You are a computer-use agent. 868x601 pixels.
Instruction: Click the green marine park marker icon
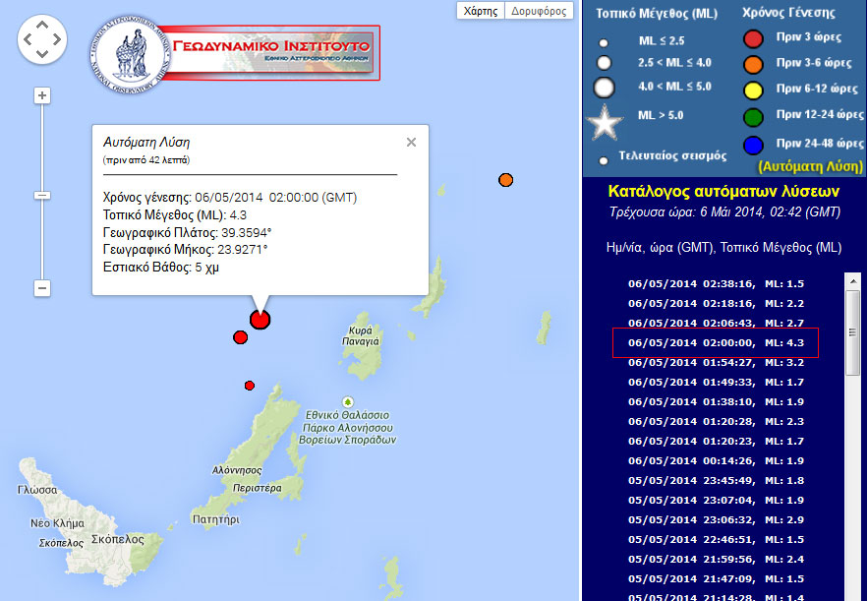tap(346, 402)
